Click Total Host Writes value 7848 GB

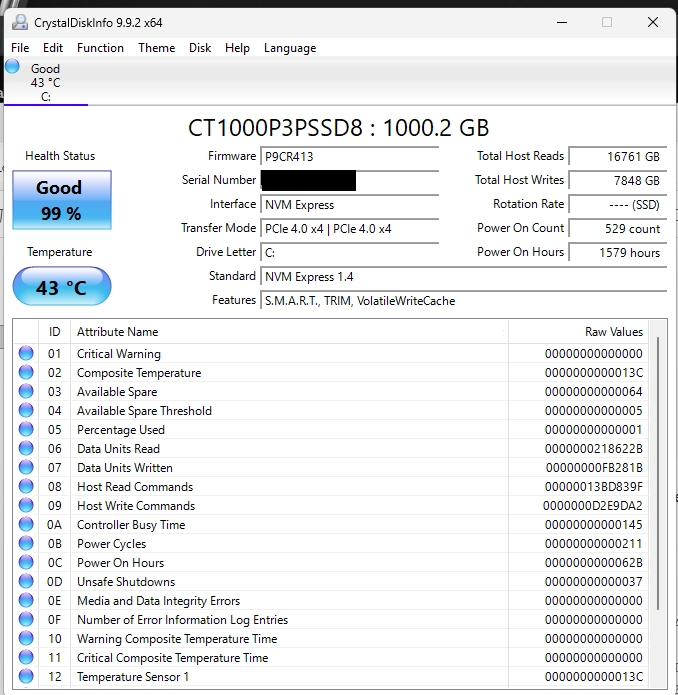pos(618,180)
